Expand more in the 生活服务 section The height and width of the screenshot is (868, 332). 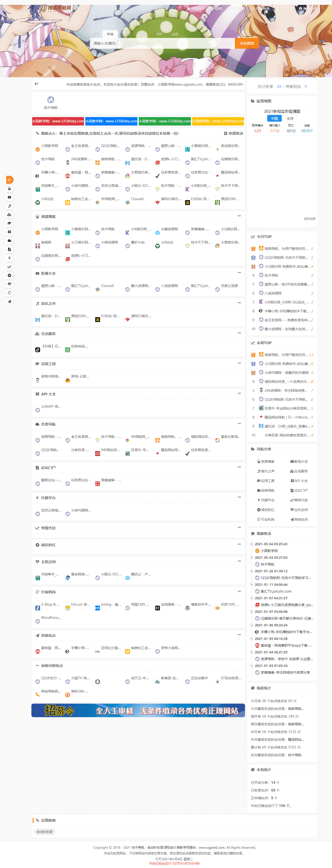pos(239,333)
